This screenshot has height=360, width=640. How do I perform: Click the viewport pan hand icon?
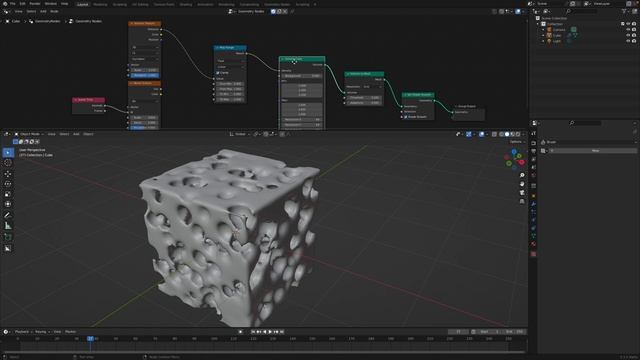[522, 184]
